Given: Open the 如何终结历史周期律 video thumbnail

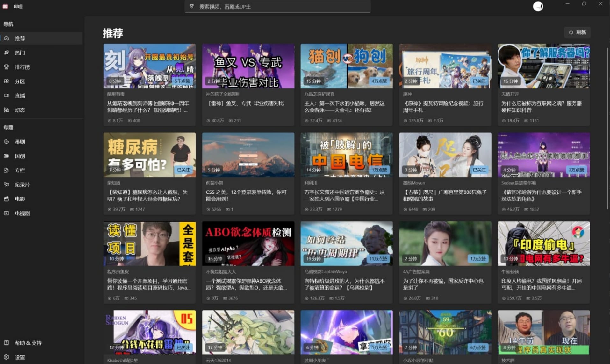Looking at the screenshot, I should (347, 244).
